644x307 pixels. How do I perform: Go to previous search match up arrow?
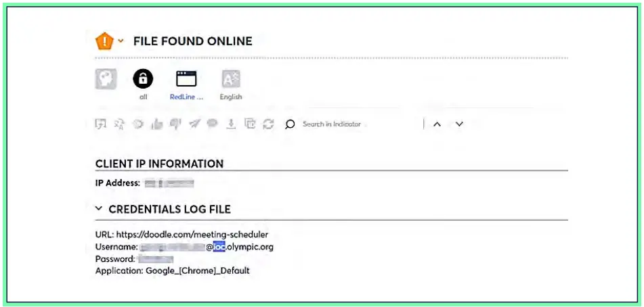coord(437,124)
